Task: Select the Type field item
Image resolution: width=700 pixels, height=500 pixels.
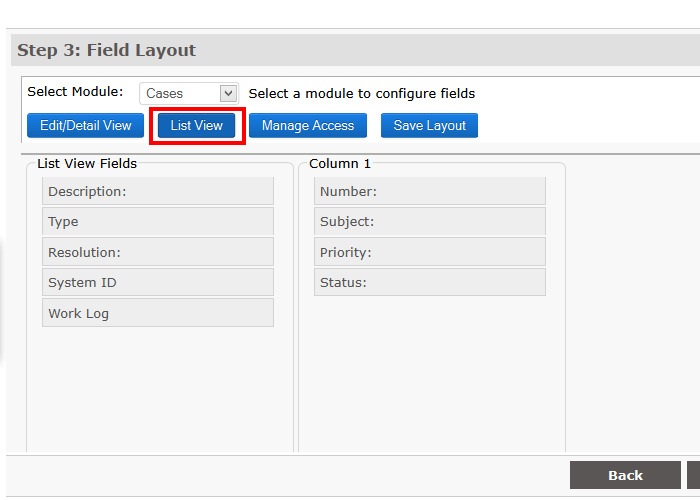Action: [x=157, y=221]
